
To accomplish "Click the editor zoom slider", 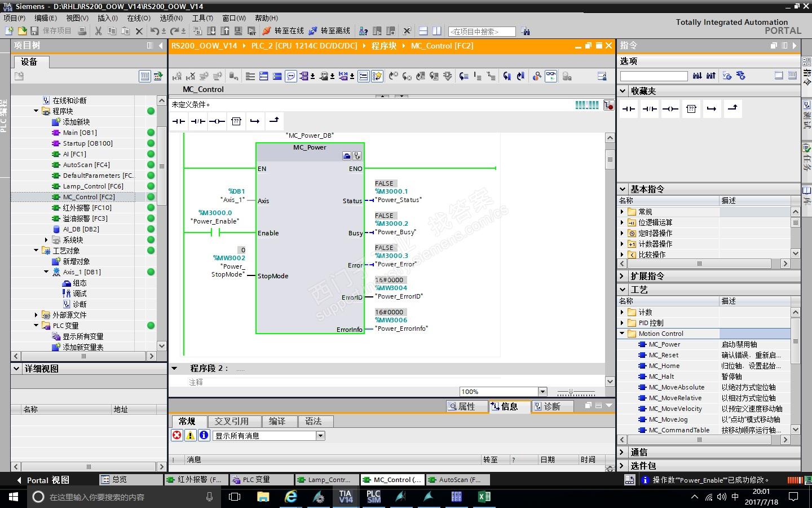I will coord(571,392).
